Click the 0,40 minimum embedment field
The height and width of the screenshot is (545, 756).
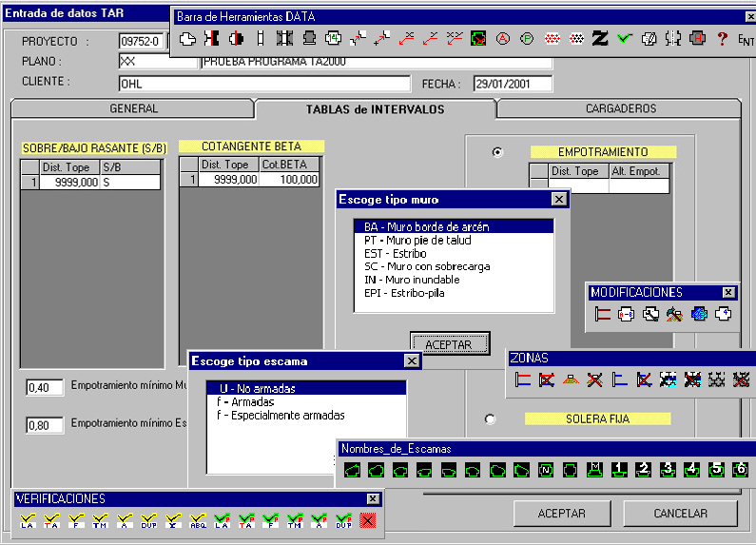point(45,387)
